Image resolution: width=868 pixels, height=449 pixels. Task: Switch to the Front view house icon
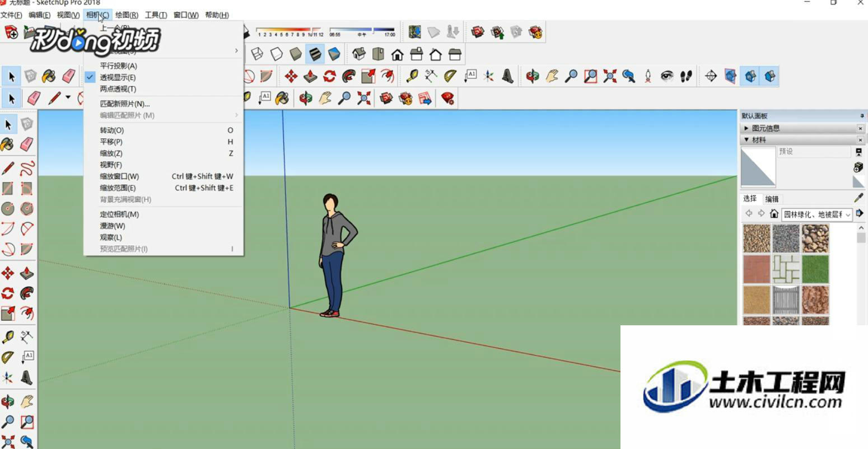398,54
